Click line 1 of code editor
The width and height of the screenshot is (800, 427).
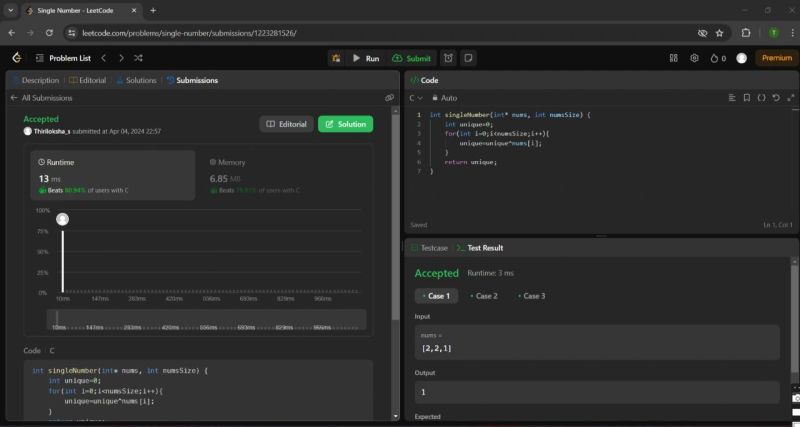[510, 115]
